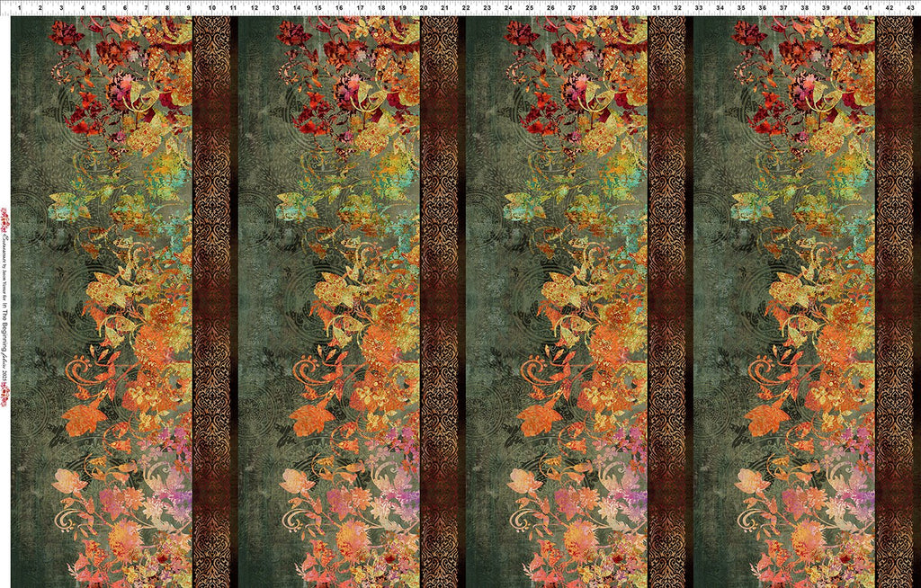The image size is (921, 588).
Task: Select ruler mark number 22
Action: 465,8
